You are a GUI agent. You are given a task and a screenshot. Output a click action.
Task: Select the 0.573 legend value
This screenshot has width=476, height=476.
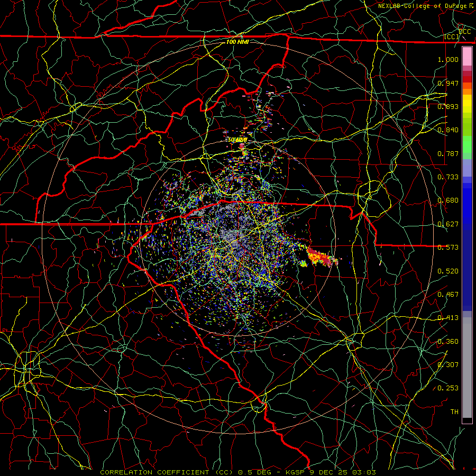click(448, 248)
